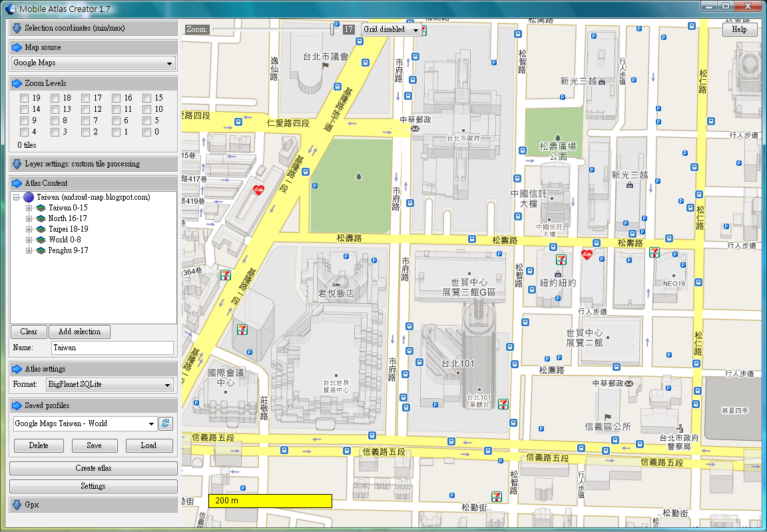Collapse the Atlas settings panel arrow
Image resolution: width=767 pixels, height=532 pixels.
click(17, 369)
